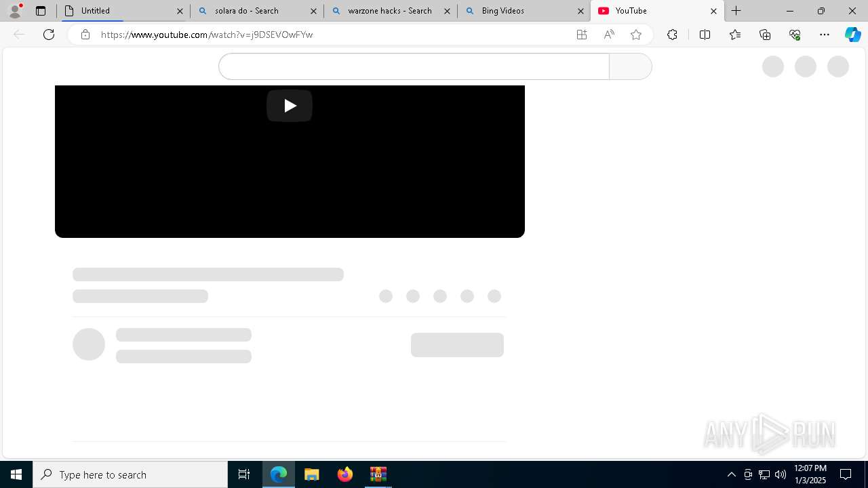Click the meet-now tray icon
The width and height of the screenshot is (868, 488).
[748, 474]
